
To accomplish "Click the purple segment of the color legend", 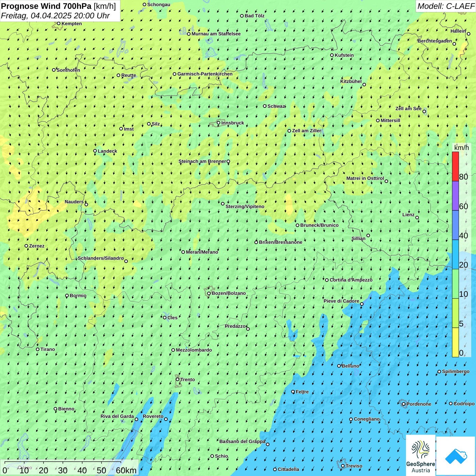I will click(x=455, y=196).
